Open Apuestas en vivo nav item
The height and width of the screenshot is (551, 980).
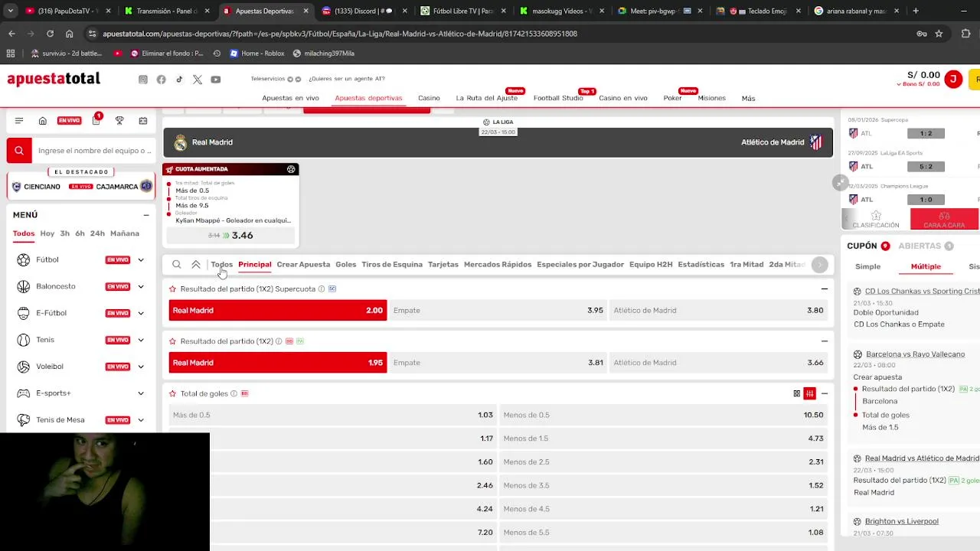pos(291,98)
